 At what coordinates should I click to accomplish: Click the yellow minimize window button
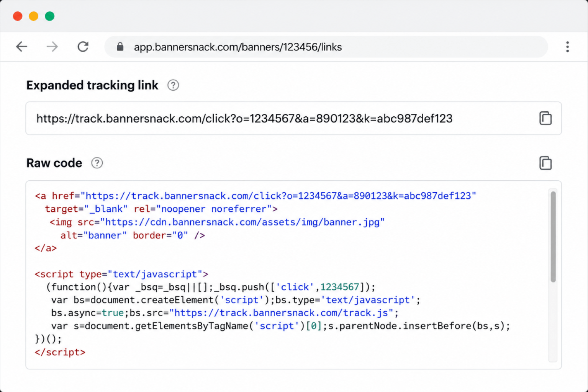[x=34, y=16]
